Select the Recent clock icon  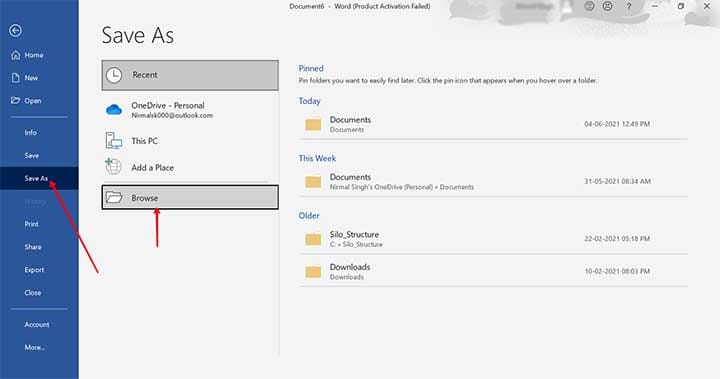coord(114,75)
